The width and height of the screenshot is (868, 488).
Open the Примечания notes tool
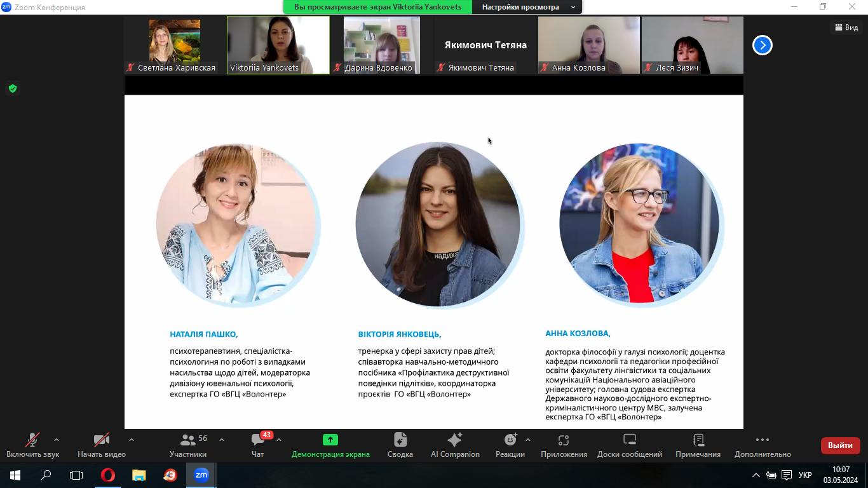tap(698, 445)
